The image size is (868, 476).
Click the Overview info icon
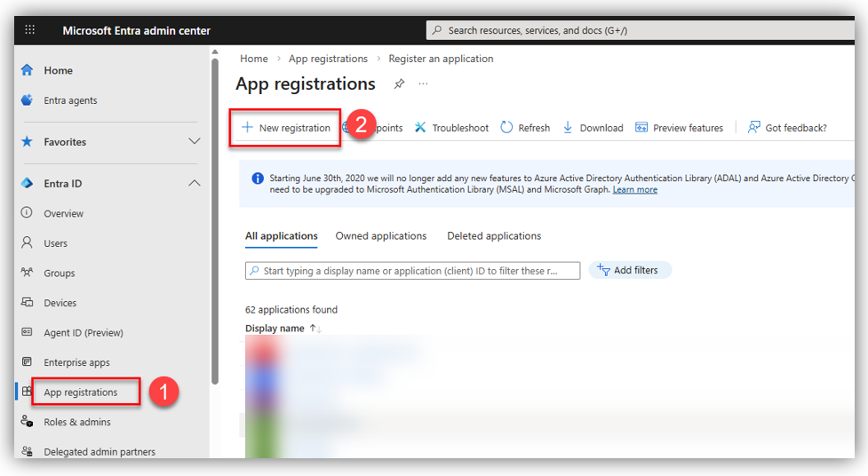(27, 212)
